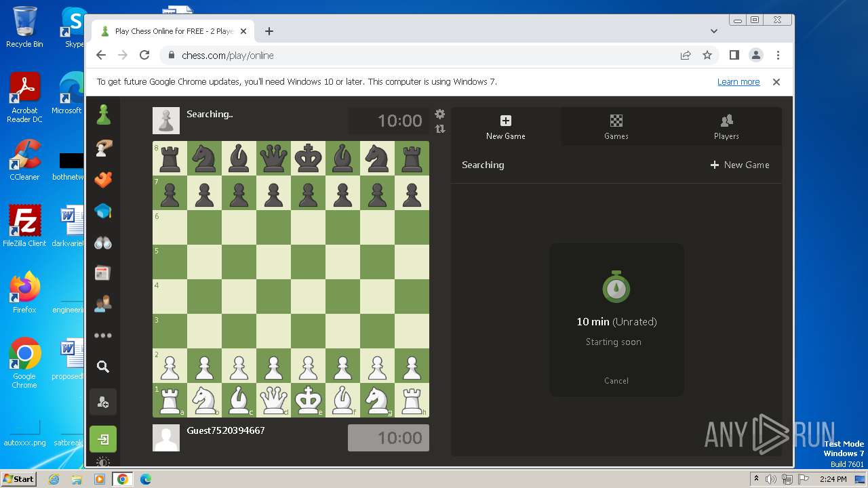Select the Firefox desktop icon
Image resolution: width=868 pixels, height=488 pixels.
click(x=24, y=292)
